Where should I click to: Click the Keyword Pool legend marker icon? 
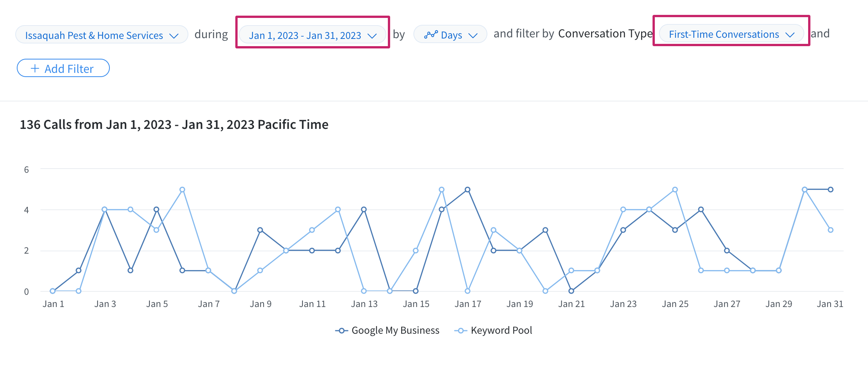(x=461, y=331)
